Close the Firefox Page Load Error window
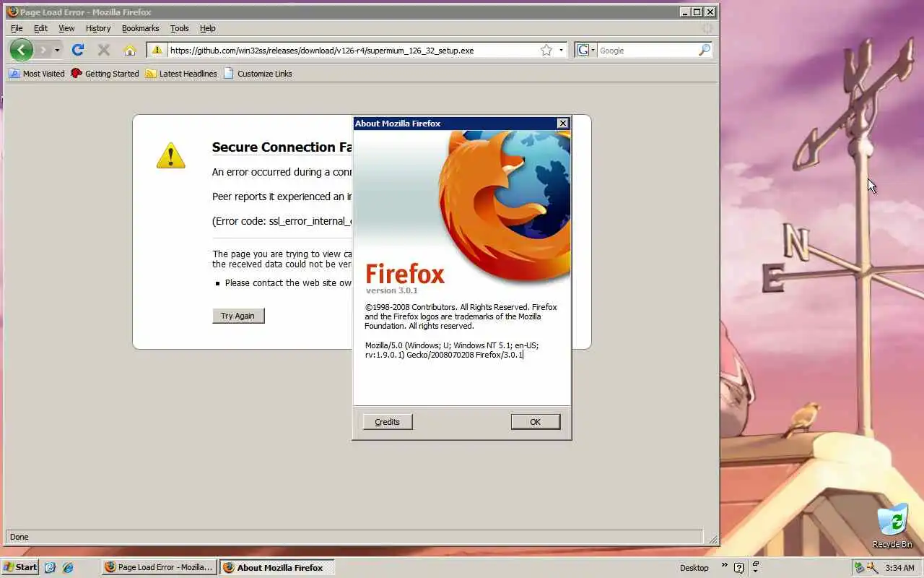Viewport: 924px width, 578px height. 710,12
